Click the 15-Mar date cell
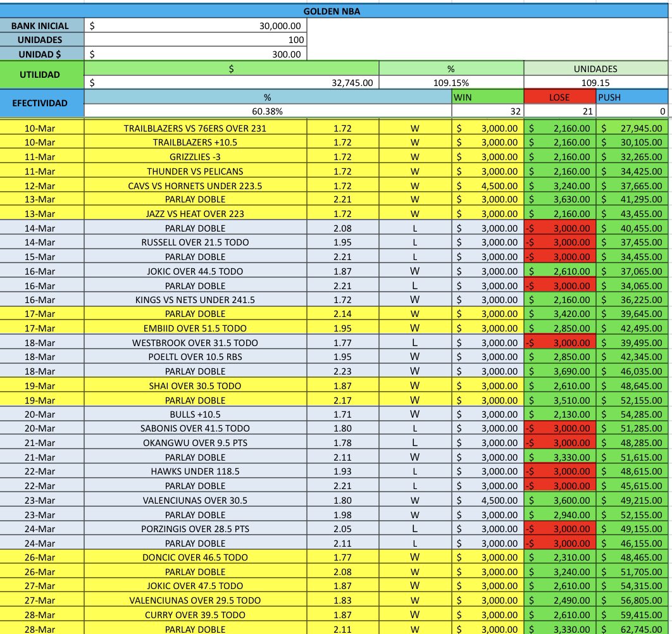The height and width of the screenshot is (634, 672). [x=42, y=257]
